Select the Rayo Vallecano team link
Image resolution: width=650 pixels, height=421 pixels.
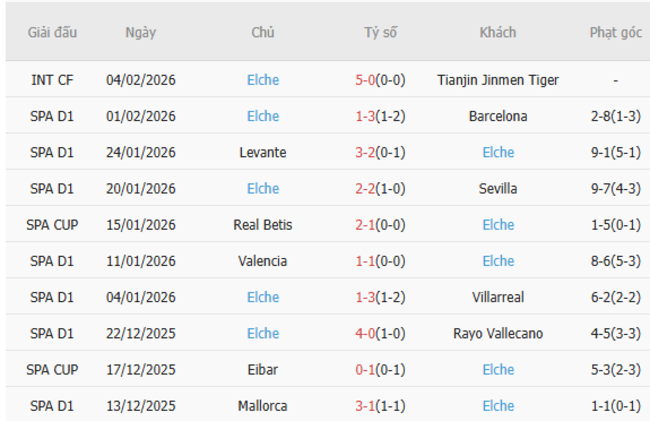(498, 333)
